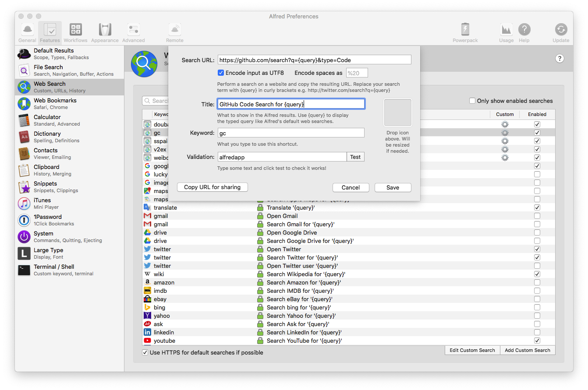588x390 pixels.
Task: Click Edit Custom Search button
Action: coord(472,350)
